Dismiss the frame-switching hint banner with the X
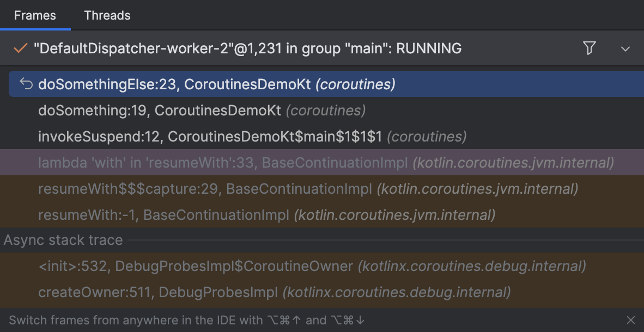The height and width of the screenshot is (332, 644). (x=630, y=320)
